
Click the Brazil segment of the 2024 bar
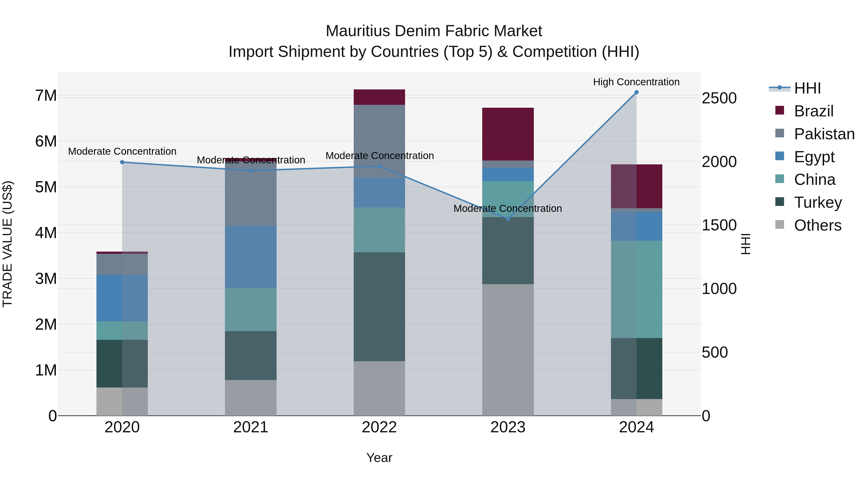637,186
